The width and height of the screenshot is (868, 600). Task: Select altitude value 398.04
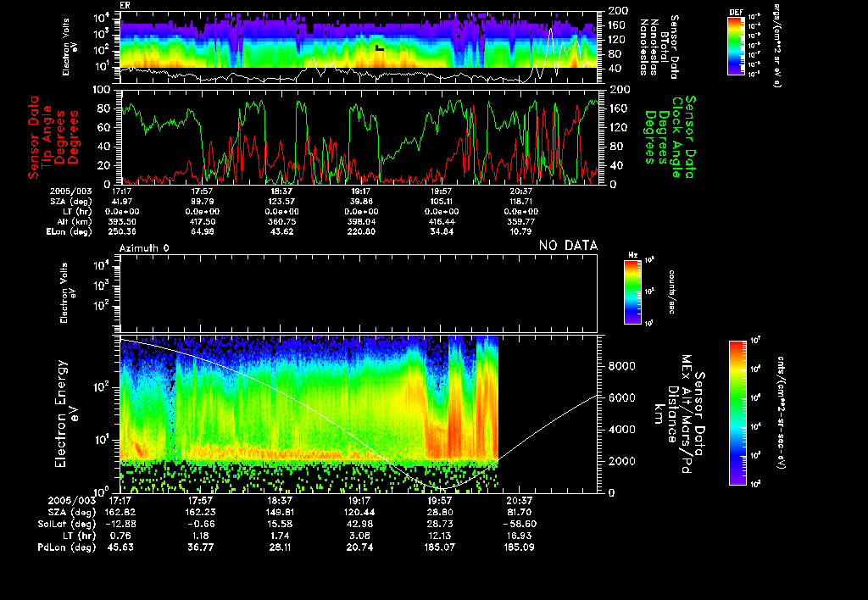[x=361, y=221]
